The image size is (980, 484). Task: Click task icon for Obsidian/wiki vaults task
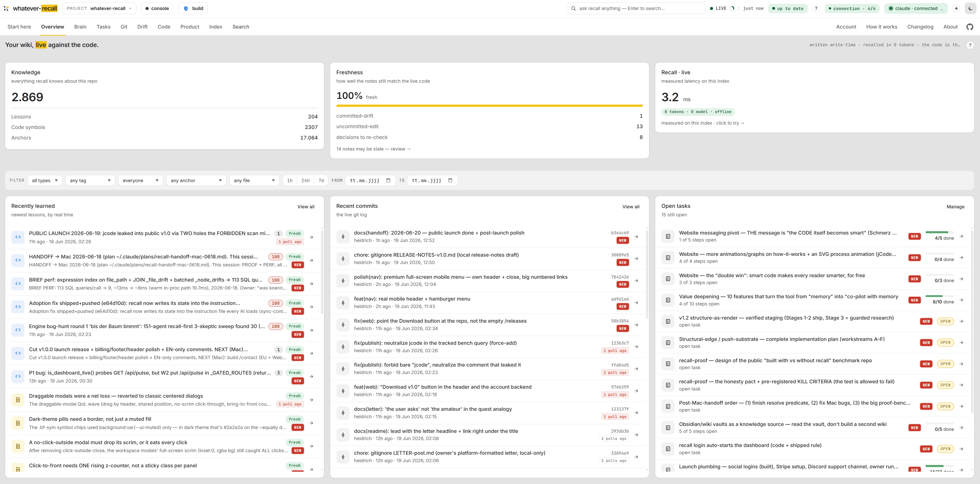point(668,427)
